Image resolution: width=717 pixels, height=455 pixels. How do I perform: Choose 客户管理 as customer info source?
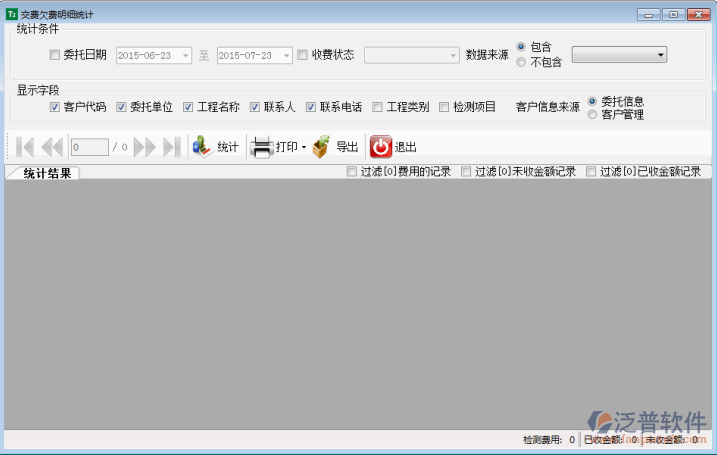pyautogui.click(x=594, y=115)
